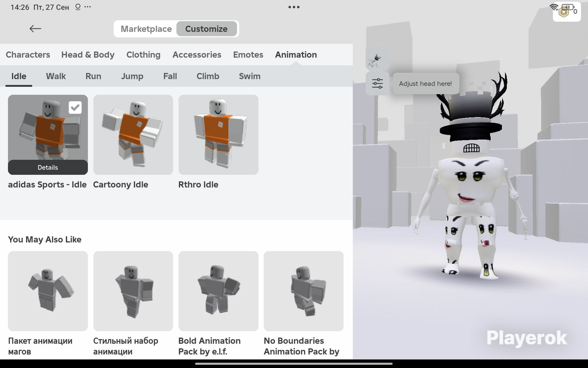This screenshot has height=368, width=588.
Task: Select the Walk animation subtab
Action: (56, 76)
